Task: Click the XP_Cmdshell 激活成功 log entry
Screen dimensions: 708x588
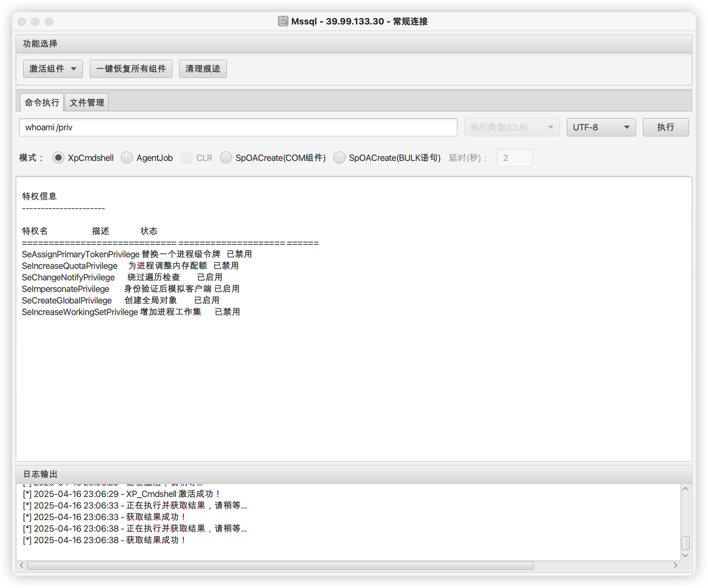Action: coord(122,494)
